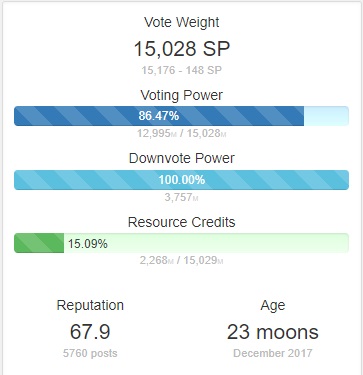The image size is (363, 375).
Task: Click the 23 moons age value
Action: coord(273,332)
